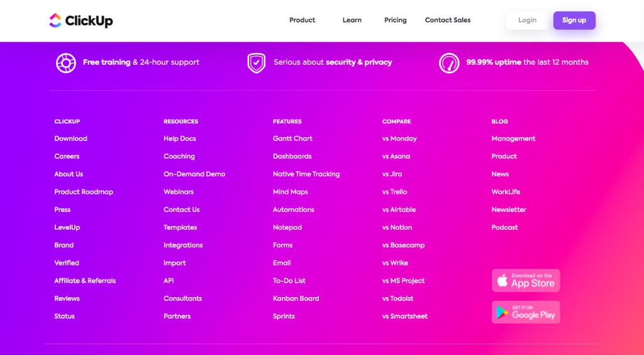Go to the Pricing page
644x355 pixels.
point(396,20)
